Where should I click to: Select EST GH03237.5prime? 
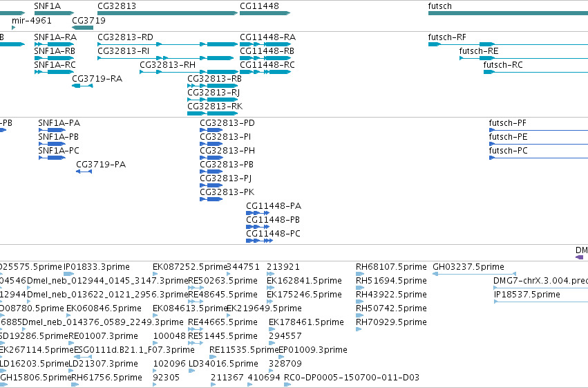point(475,274)
